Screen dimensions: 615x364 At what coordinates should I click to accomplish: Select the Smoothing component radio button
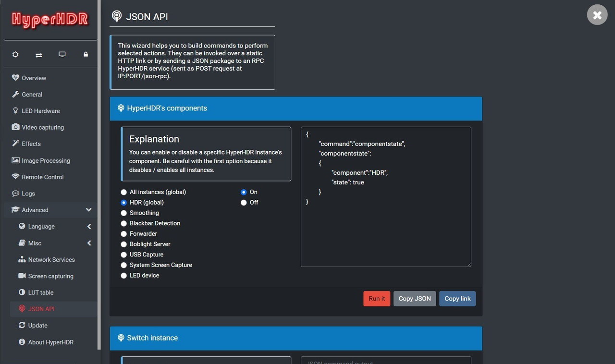pos(124,213)
